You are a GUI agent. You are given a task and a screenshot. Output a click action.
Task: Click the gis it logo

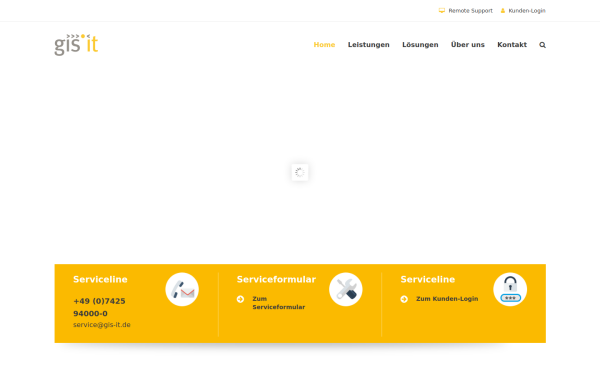pos(76,45)
